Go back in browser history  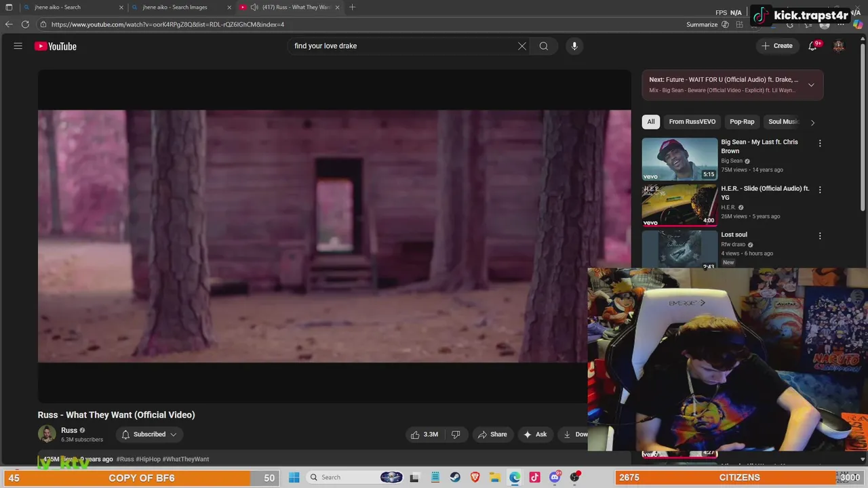point(9,24)
